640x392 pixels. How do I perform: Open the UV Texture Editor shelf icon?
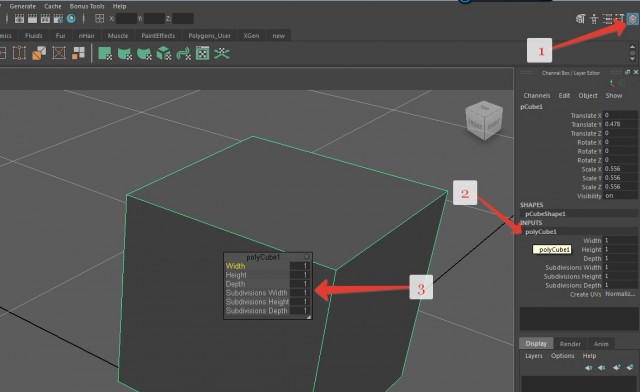coord(202,53)
